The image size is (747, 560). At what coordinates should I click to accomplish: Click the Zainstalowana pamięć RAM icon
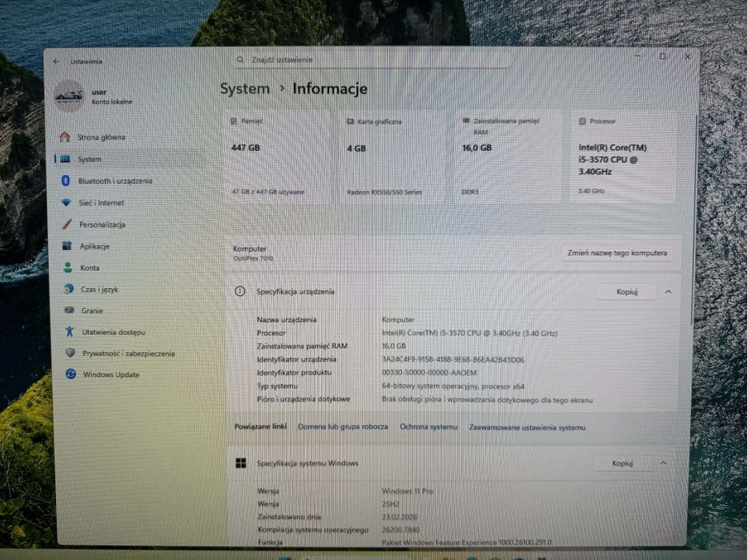467,121
